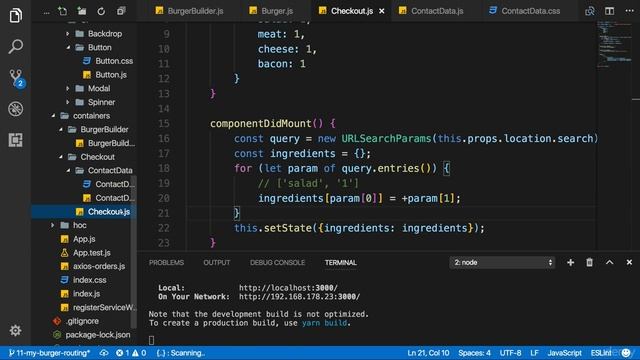Open App.test.js in the explorer
640x360 pixels.
[x=85, y=253]
